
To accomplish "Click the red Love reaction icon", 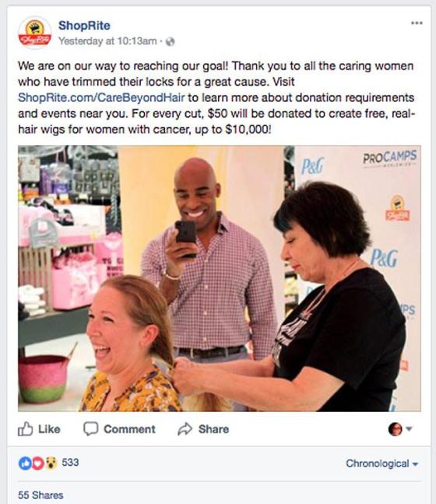I will pos(37,463).
